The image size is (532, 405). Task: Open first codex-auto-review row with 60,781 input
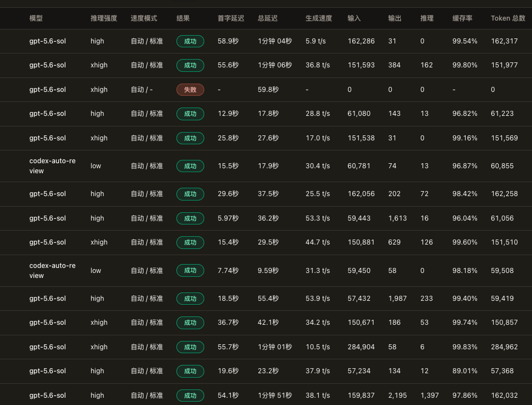(x=266, y=166)
